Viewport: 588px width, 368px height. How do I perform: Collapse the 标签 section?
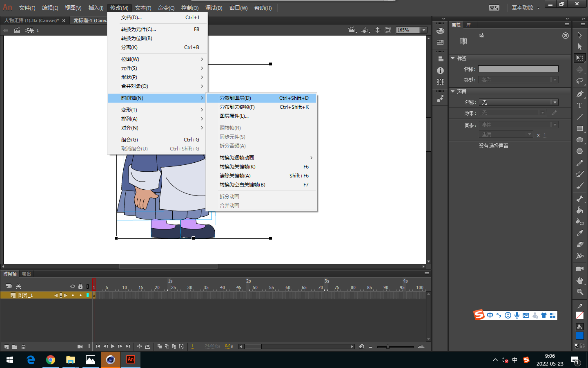[453, 58]
